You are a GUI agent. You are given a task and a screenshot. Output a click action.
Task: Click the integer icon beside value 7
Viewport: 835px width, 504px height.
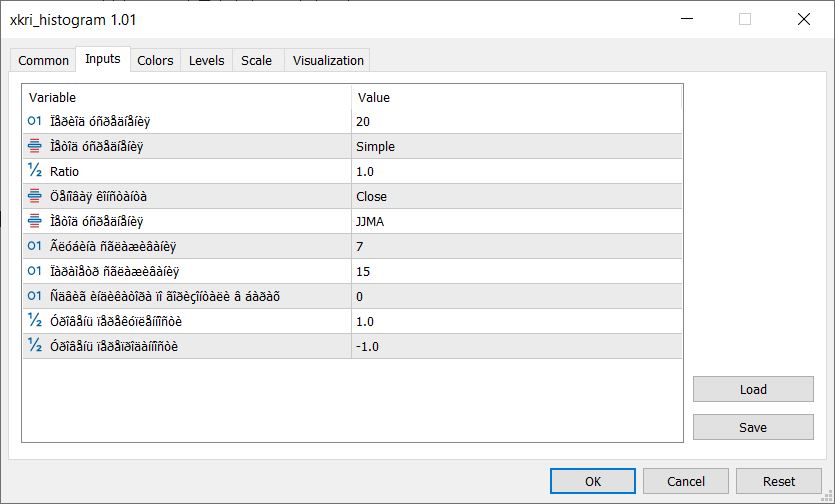(x=35, y=246)
